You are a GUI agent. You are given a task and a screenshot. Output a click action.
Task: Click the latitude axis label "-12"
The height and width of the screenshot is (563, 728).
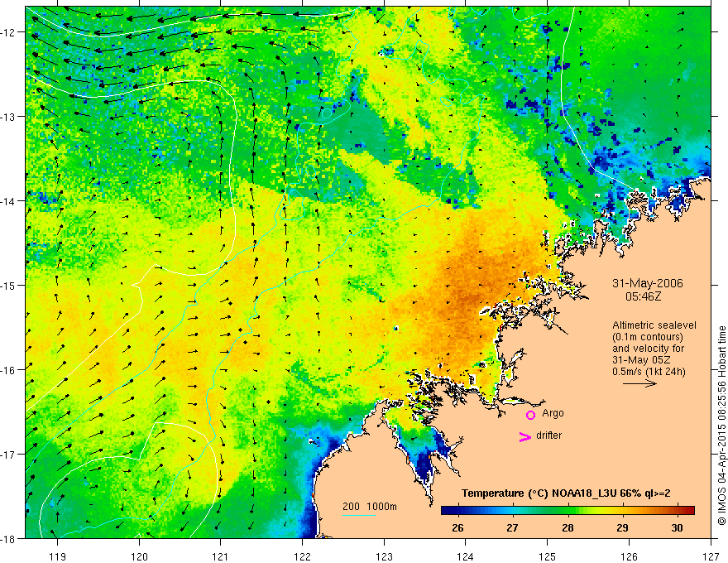pyautogui.click(x=9, y=32)
